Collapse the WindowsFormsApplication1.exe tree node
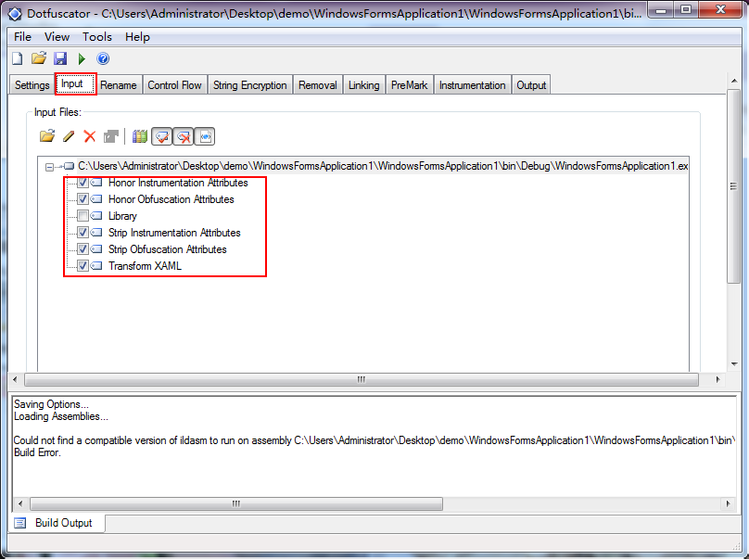749x560 pixels. pyautogui.click(x=49, y=167)
